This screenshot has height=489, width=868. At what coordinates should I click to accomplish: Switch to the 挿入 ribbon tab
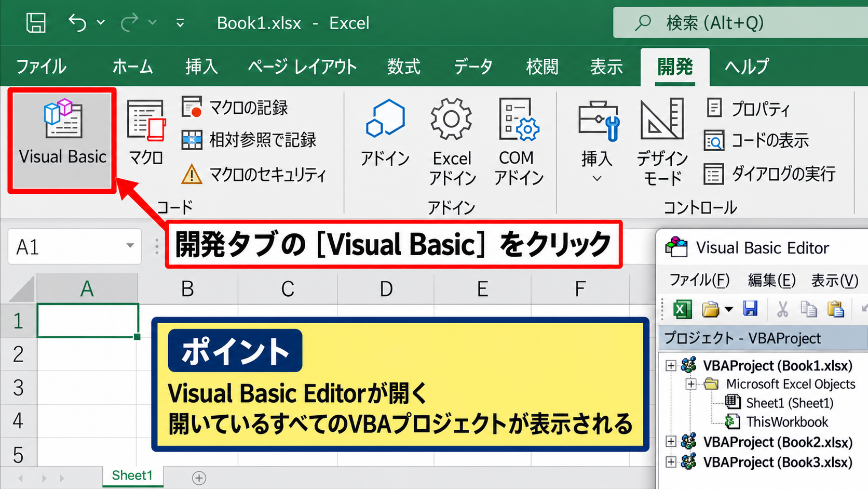click(201, 67)
